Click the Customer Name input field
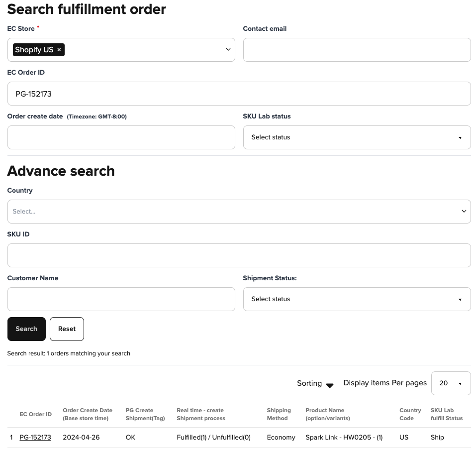 point(121,299)
